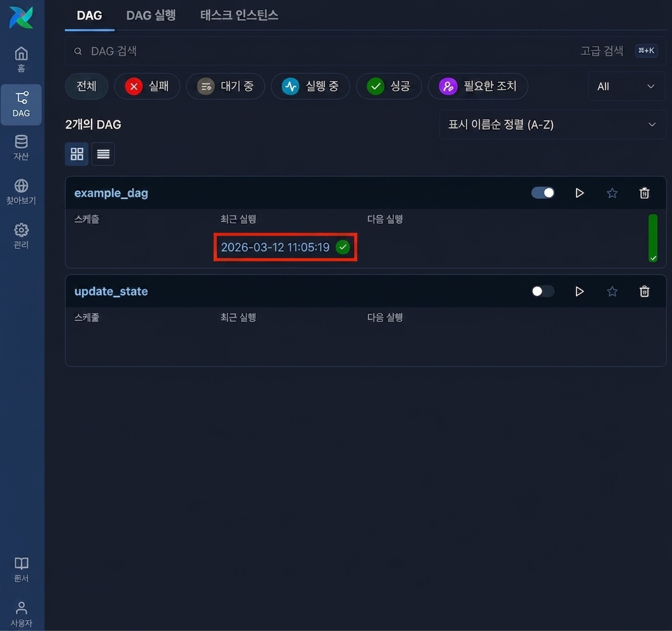
Task: Click the 2개의 DAG count text
Action: click(93, 125)
